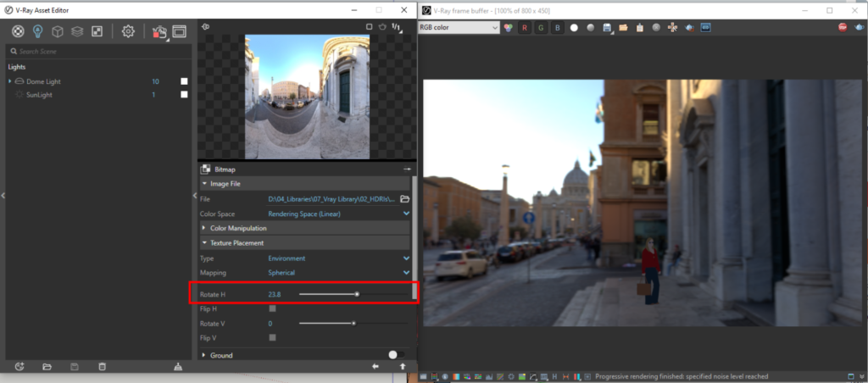Toggle Blue channel B button
Viewport: 868px width, 383px height.
click(x=558, y=27)
